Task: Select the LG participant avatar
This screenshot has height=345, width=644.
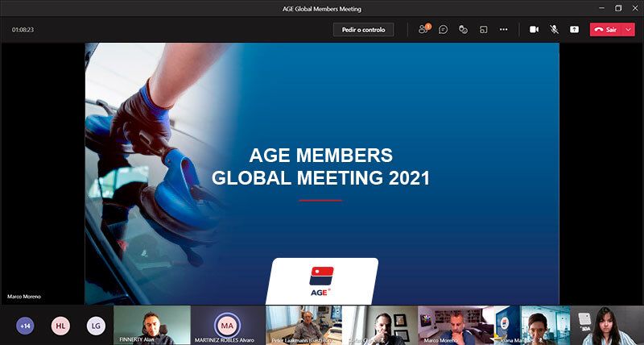Action: pyautogui.click(x=96, y=326)
